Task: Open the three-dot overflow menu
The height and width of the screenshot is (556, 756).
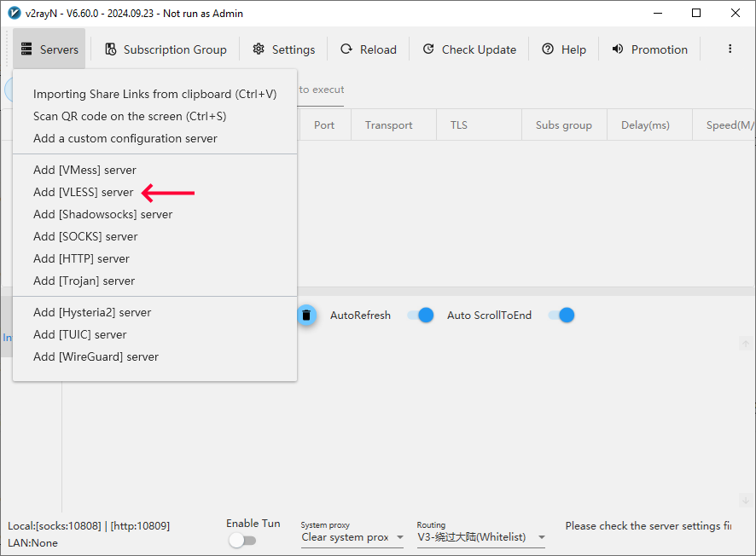Action: (x=730, y=49)
